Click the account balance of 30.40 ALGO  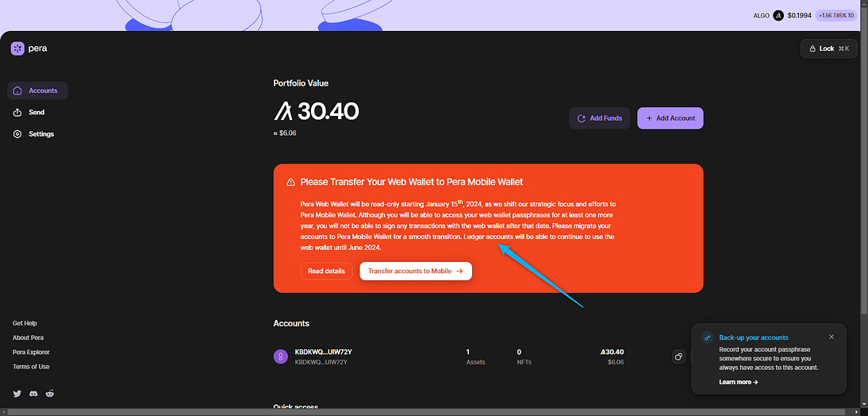pos(612,352)
